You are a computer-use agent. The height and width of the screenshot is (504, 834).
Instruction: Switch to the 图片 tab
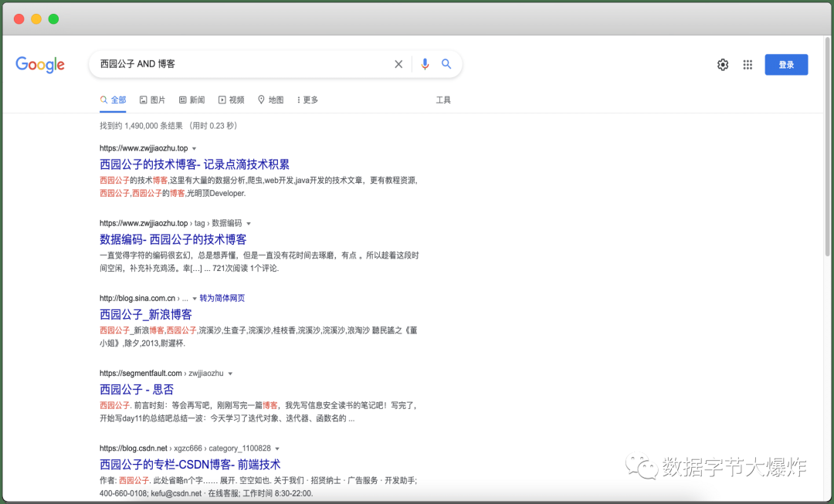point(152,100)
